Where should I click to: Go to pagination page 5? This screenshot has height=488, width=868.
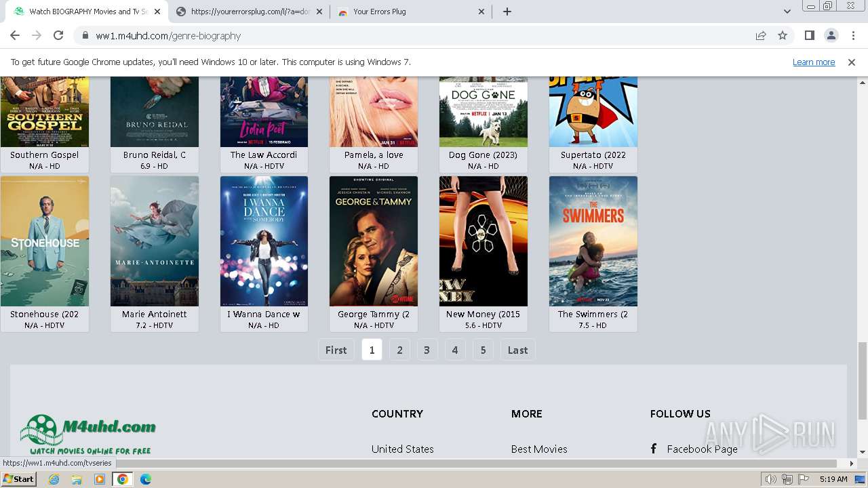(483, 350)
